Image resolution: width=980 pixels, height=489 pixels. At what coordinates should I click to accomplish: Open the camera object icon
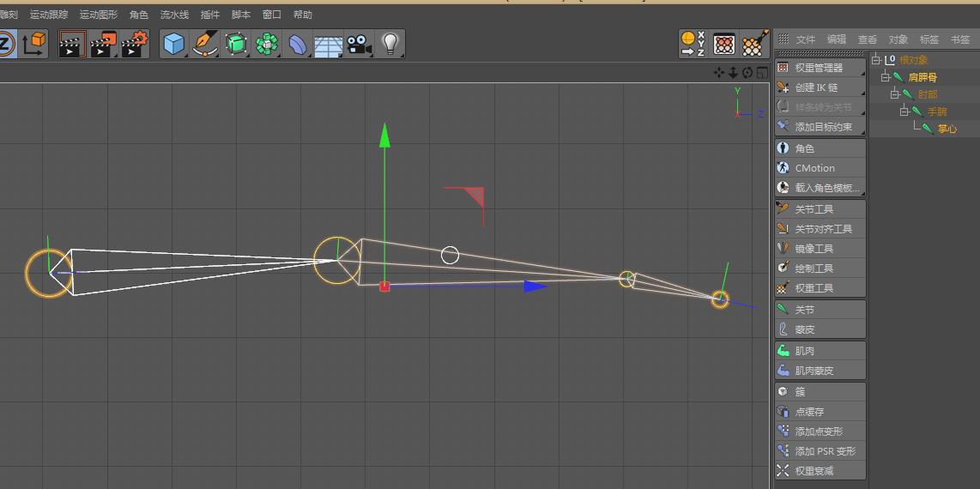(x=359, y=44)
